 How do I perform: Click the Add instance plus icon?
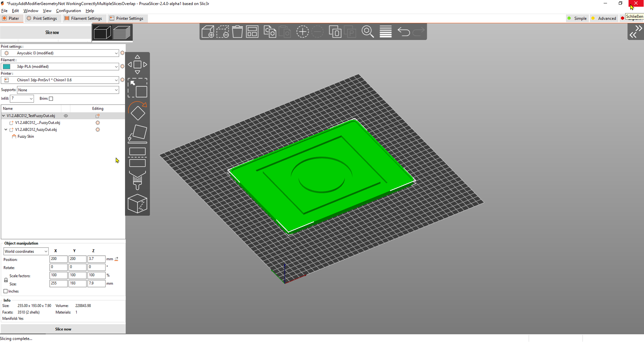pyautogui.click(x=303, y=32)
